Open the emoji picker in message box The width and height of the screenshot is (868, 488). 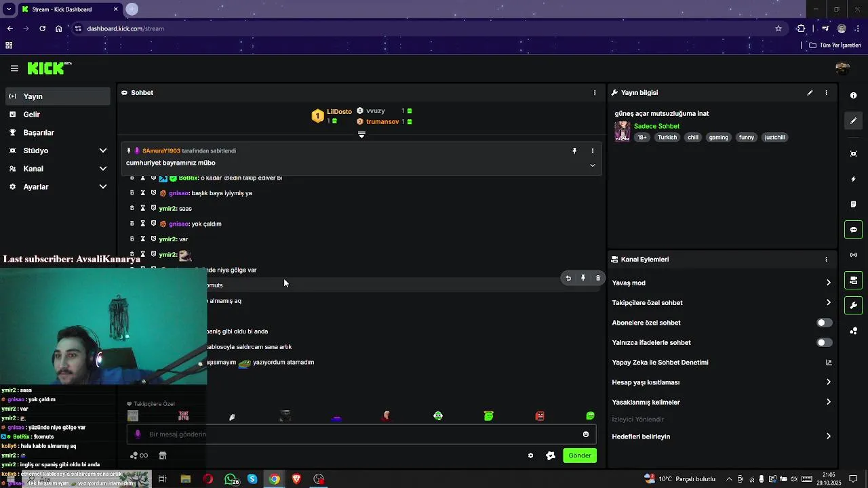click(x=586, y=434)
